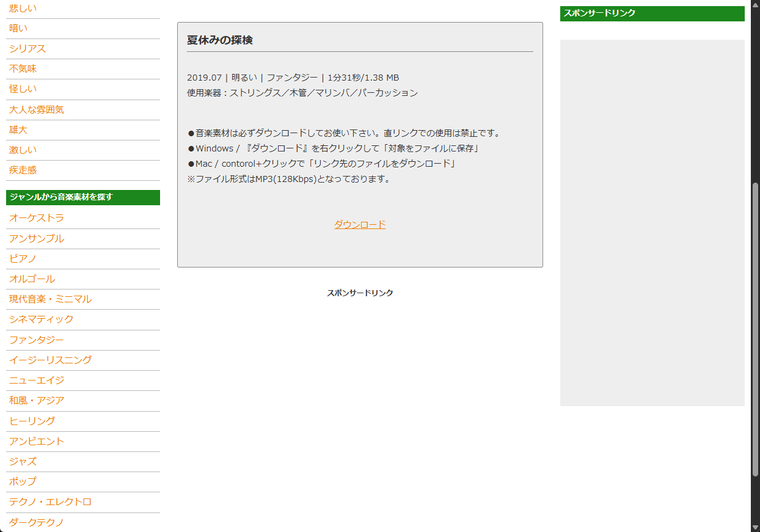Open the ピアノ genre category
The width and height of the screenshot is (760, 532).
(23, 258)
